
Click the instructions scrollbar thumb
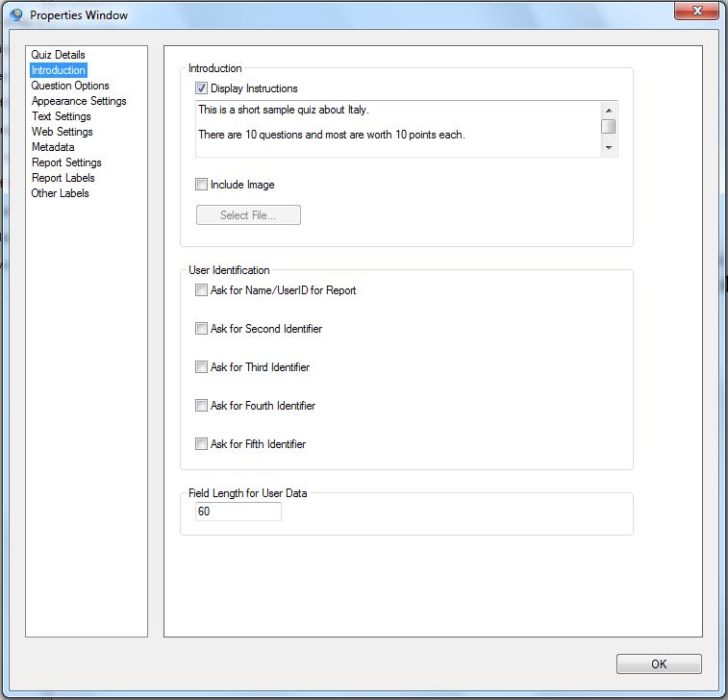pyautogui.click(x=608, y=126)
